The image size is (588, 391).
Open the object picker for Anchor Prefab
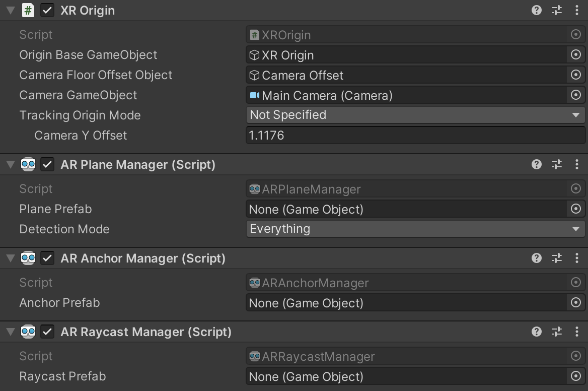click(x=575, y=303)
